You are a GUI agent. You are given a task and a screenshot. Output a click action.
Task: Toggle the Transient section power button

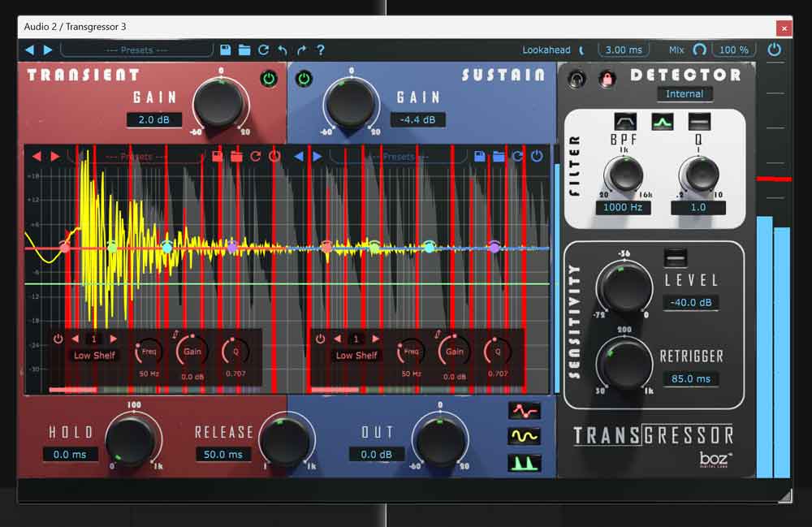(268, 79)
